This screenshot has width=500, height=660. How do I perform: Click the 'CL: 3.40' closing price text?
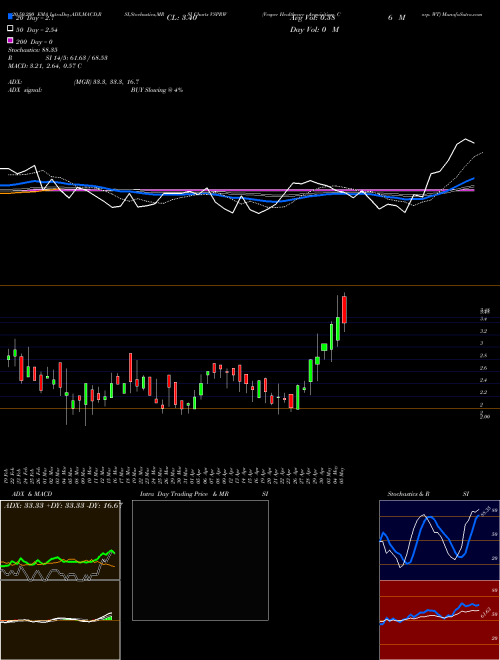(182, 18)
